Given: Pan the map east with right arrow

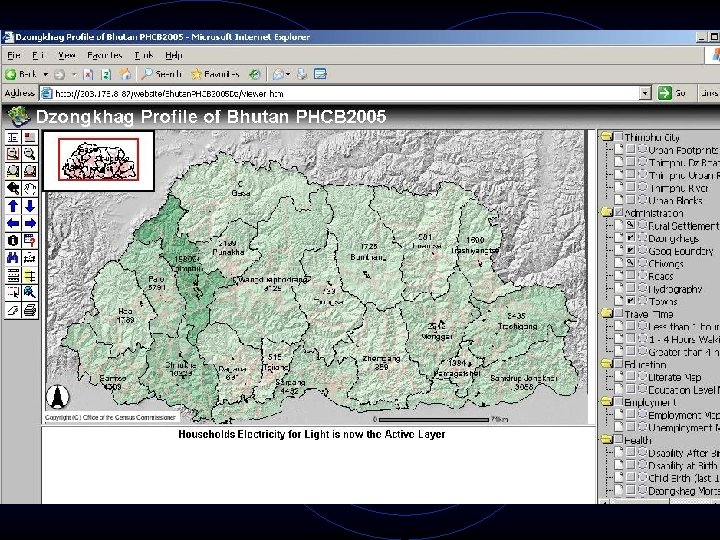Looking at the screenshot, I should 30,224.
